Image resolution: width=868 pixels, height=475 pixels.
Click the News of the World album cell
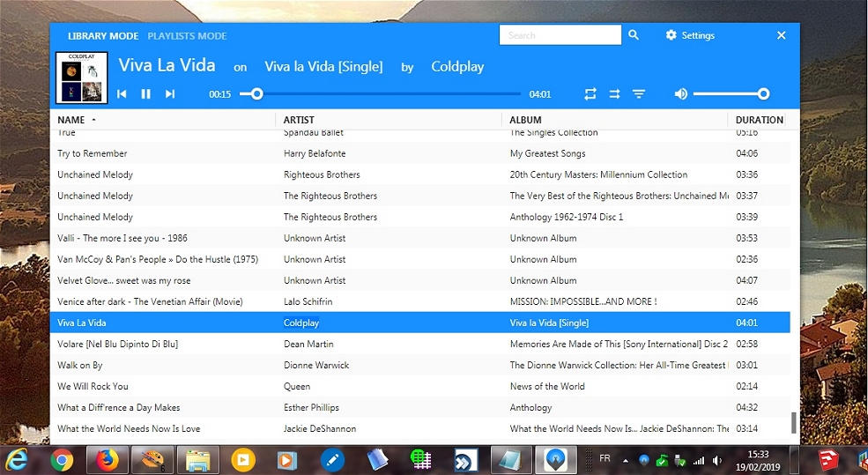(547, 386)
